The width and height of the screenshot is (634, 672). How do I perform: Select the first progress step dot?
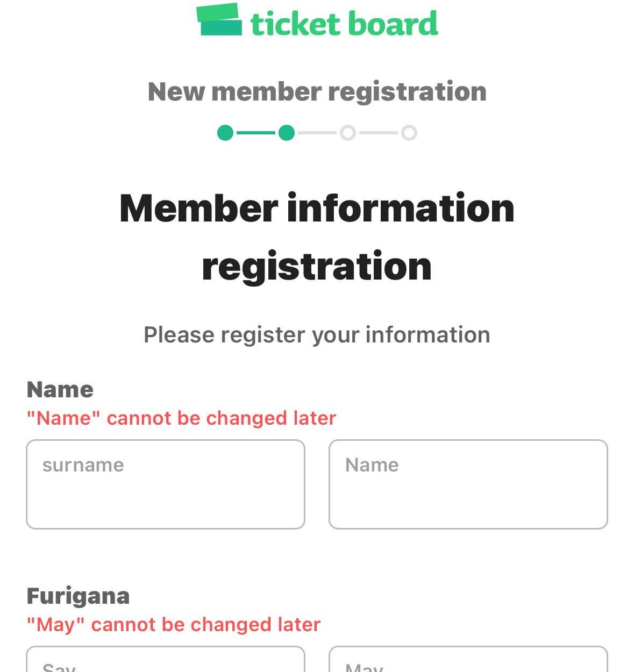[225, 132]
